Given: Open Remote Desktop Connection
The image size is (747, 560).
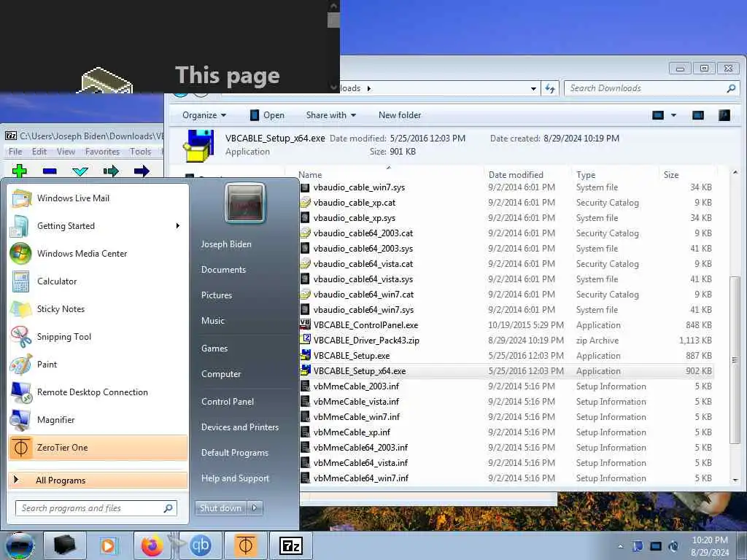Looking at the screenshot, I should pos(98,392).
